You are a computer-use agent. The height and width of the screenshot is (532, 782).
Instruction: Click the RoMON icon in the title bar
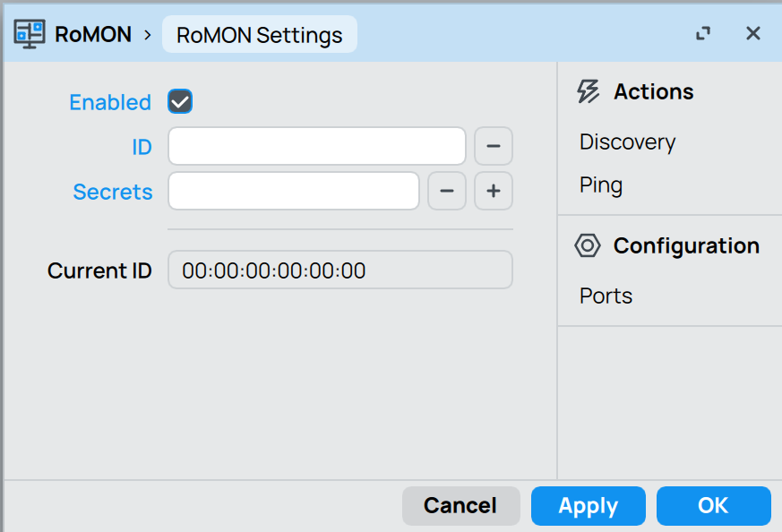point(28,33)
